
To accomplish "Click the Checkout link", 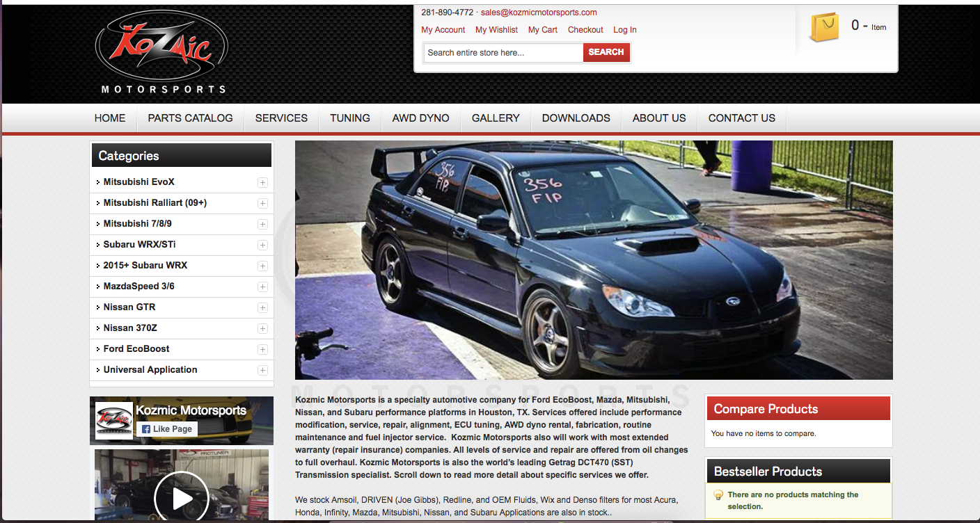I will (585, 30).
